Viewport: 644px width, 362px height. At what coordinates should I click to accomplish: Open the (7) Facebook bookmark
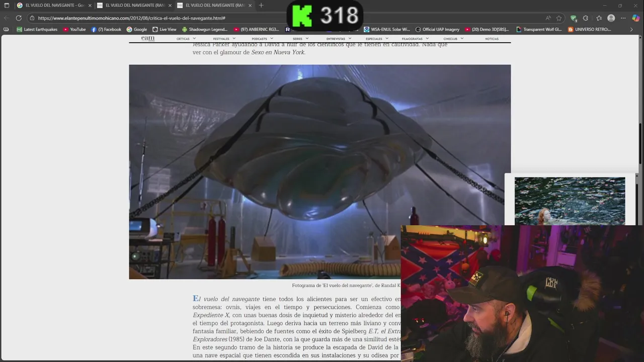point(106,30)
